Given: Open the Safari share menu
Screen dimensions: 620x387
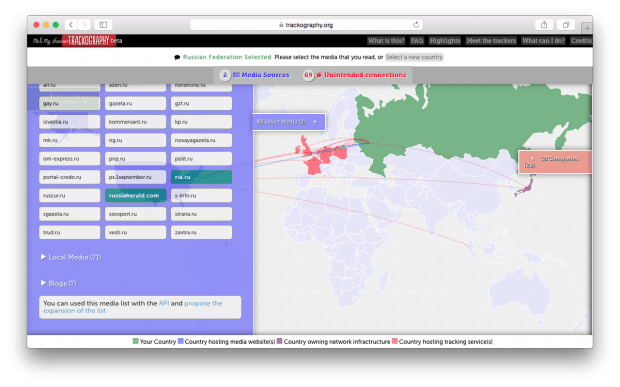Looking at the screenshot, I should click(x=544, y=25).
